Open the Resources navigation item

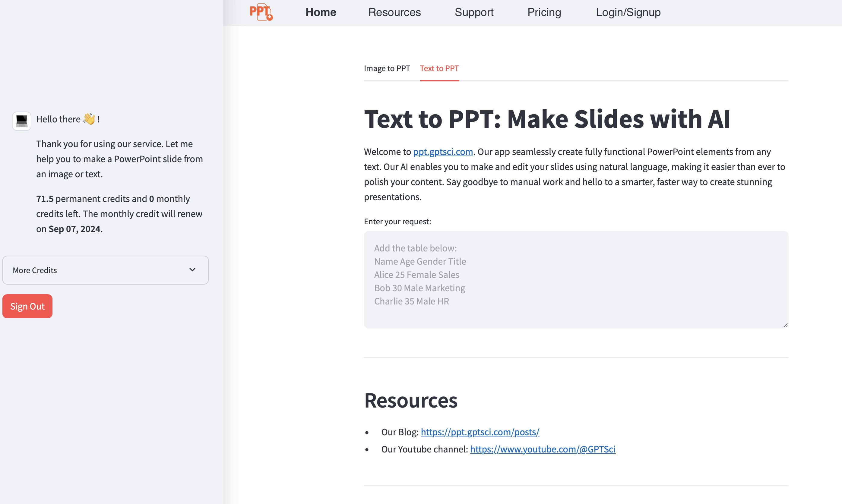click(394, 12)
